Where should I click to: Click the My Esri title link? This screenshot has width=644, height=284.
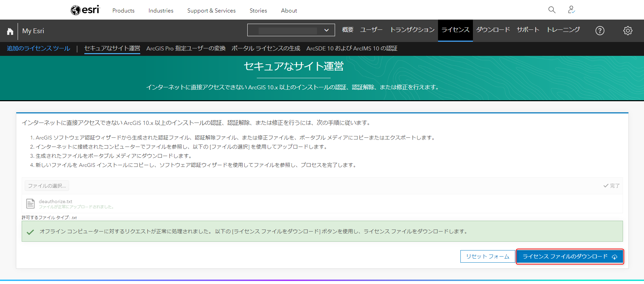point(33,31)
